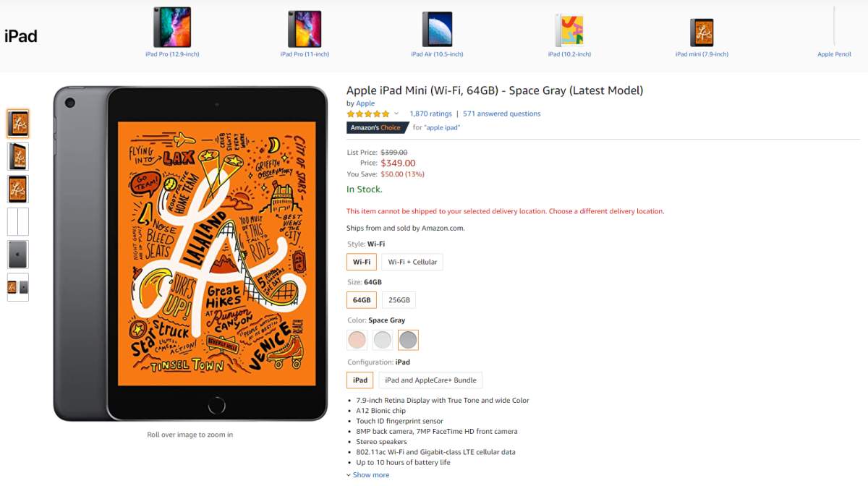The width and height of the screenshot is (868, 486).
Task: Select the Wi-Fi + Cellular style option
Action: tap(412, 262)
